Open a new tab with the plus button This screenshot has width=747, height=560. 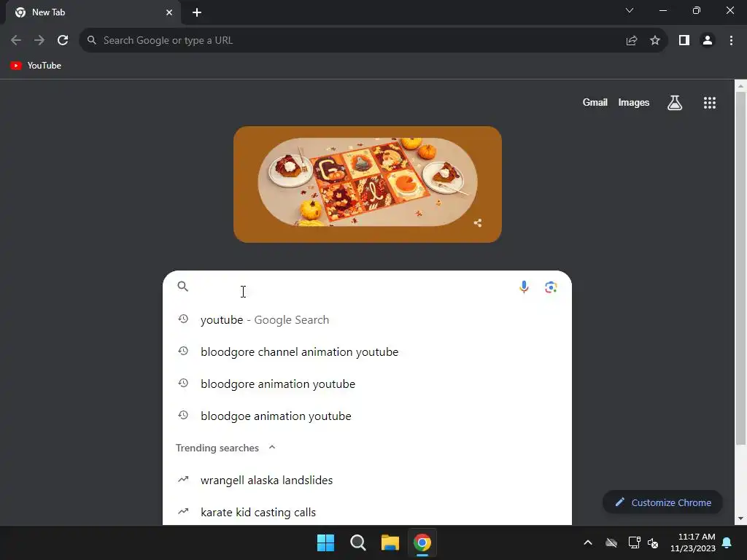(197, 12)
